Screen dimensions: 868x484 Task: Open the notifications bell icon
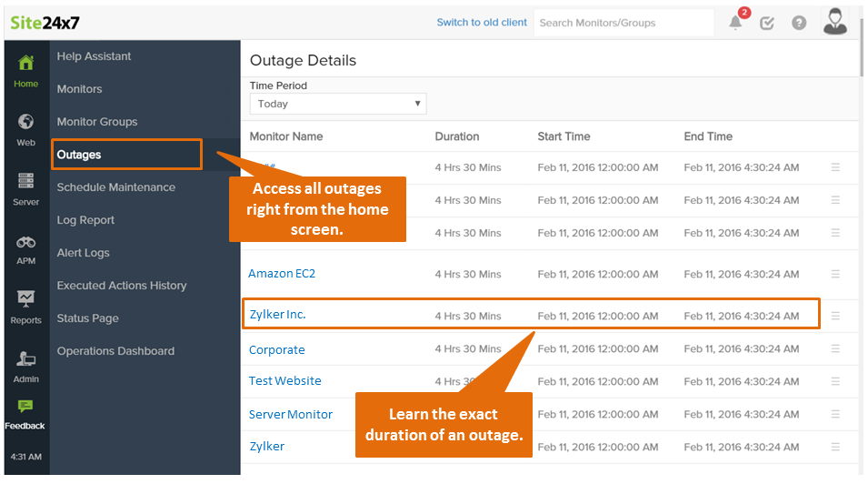pyautogui.click(x=735, y=23)
